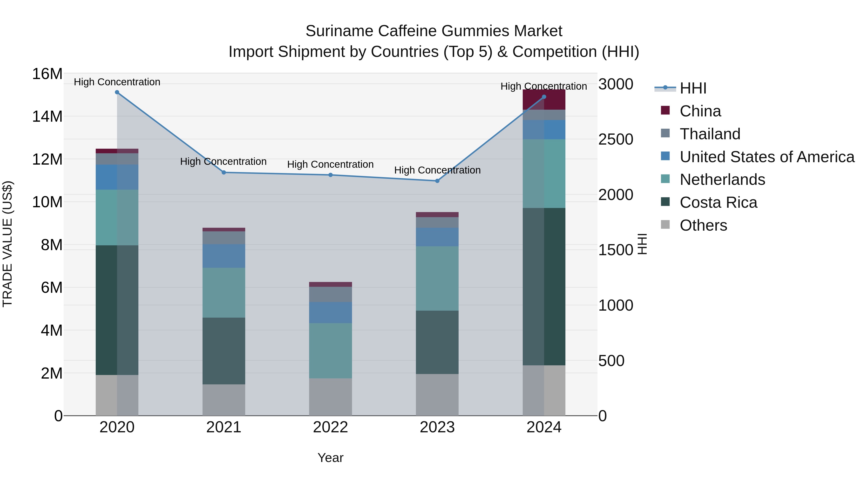Click the Others segment in 2021 bar
Screen dimensions: 868x488
pyautogui.click(x=224, y=400)
